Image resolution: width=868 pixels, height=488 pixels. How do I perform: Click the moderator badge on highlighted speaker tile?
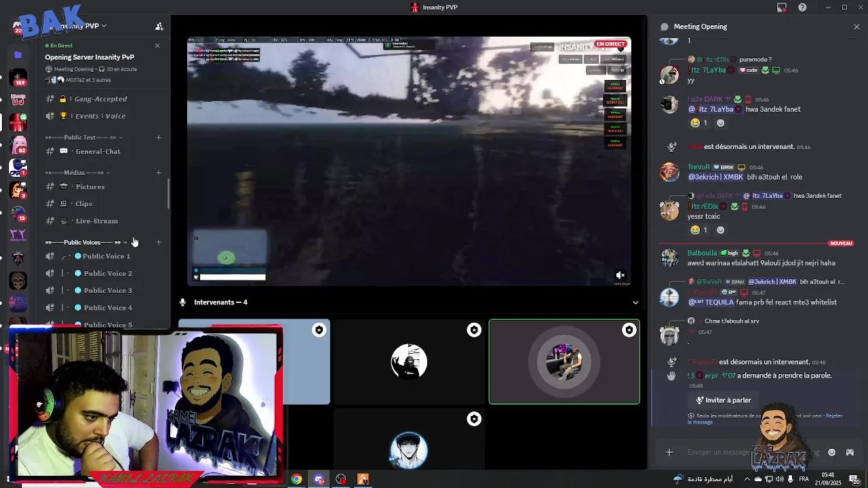(x=629, y=330)
